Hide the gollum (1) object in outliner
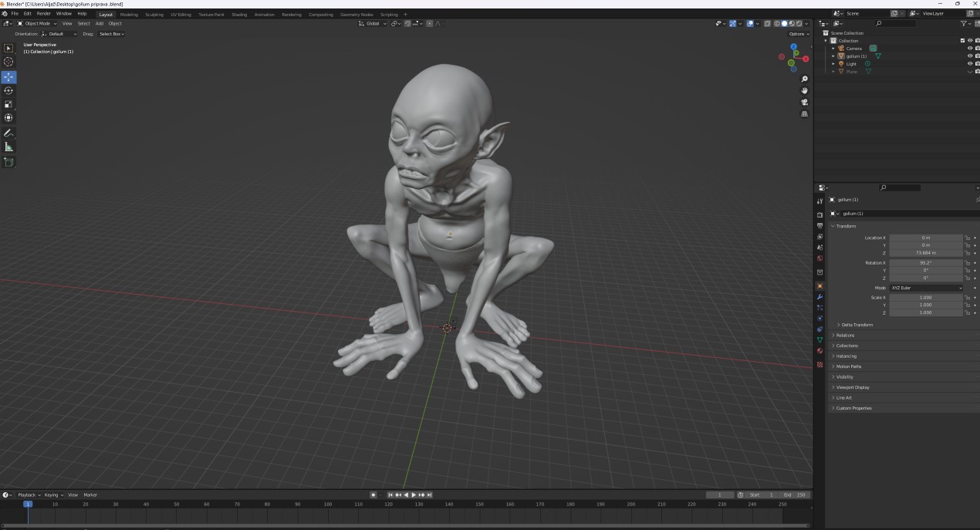The image size is (980, 530). coord(970,56)
